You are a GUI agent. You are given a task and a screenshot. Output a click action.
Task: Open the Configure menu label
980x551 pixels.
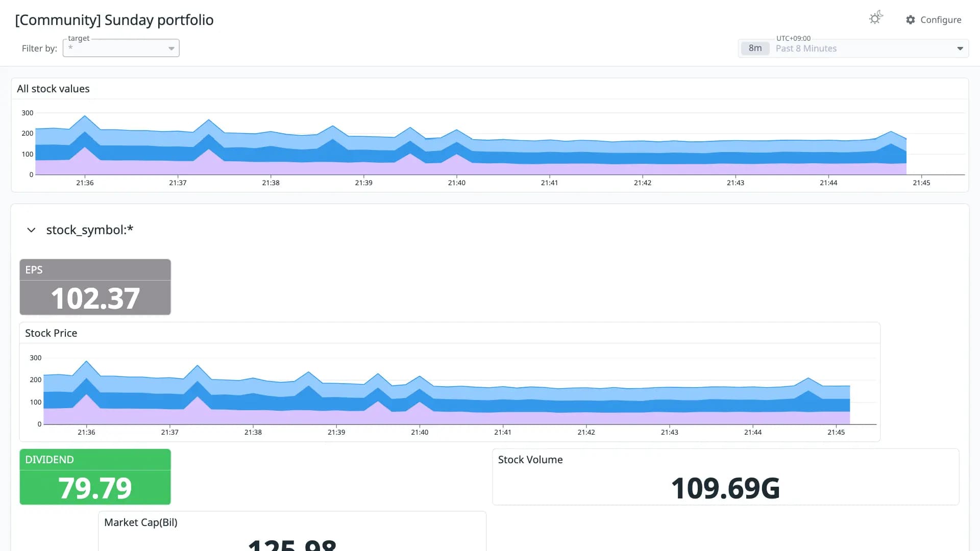pyautogui.click(x=941, y=19)
